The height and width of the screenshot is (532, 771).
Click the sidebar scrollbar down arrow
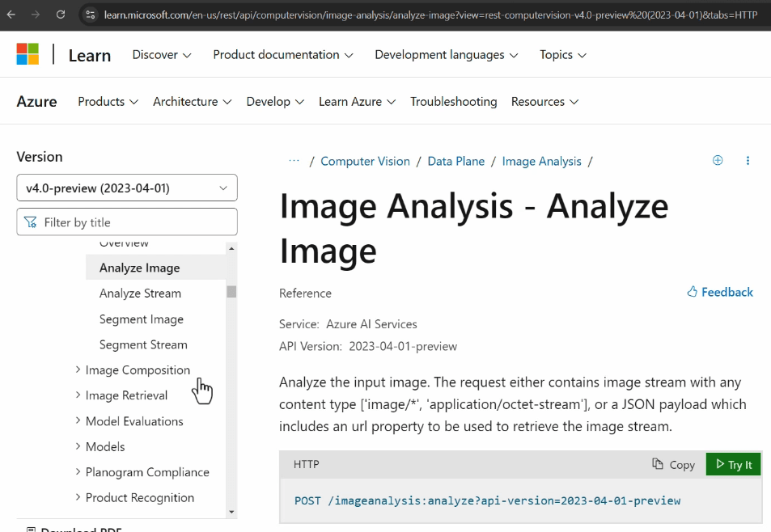coord(231,512)
